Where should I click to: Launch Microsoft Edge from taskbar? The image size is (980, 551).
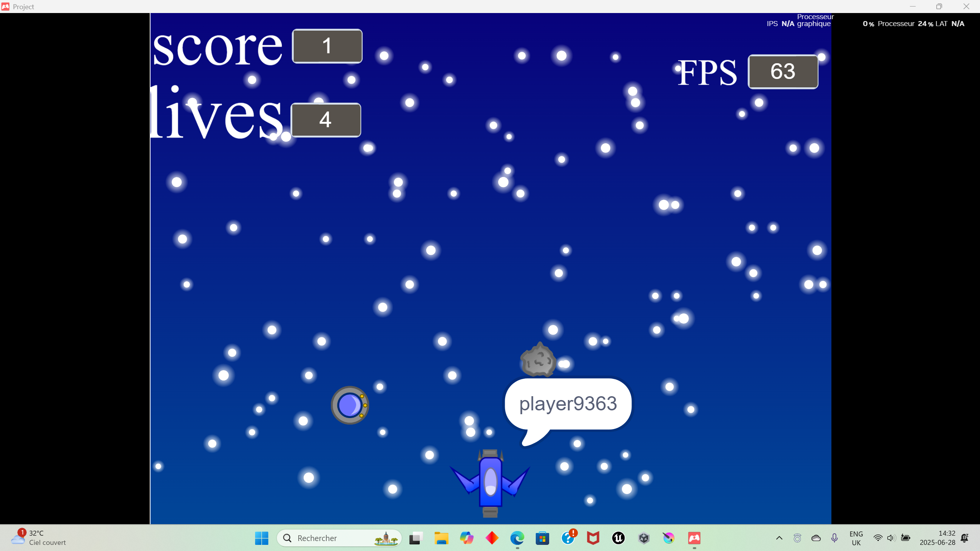click(x=517, y=538)
